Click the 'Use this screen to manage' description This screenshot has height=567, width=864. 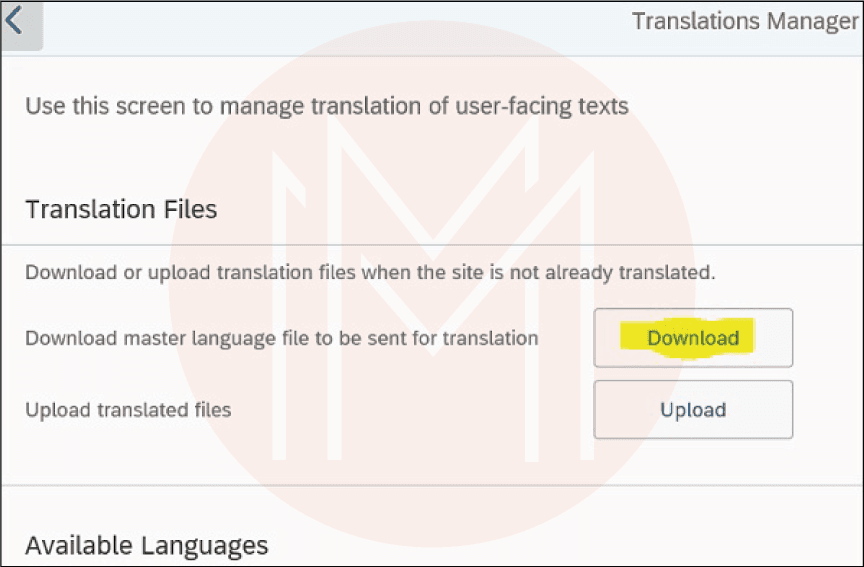tap(326, 105)
